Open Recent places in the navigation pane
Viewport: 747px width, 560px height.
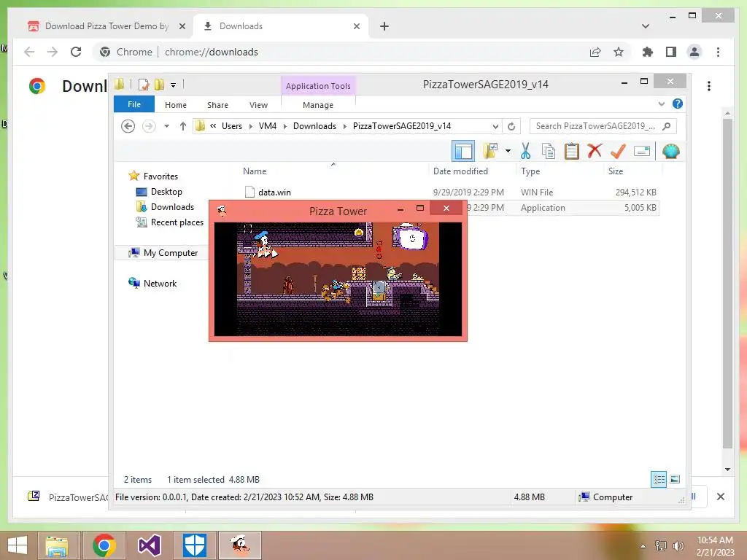click(x=177, y=222)
